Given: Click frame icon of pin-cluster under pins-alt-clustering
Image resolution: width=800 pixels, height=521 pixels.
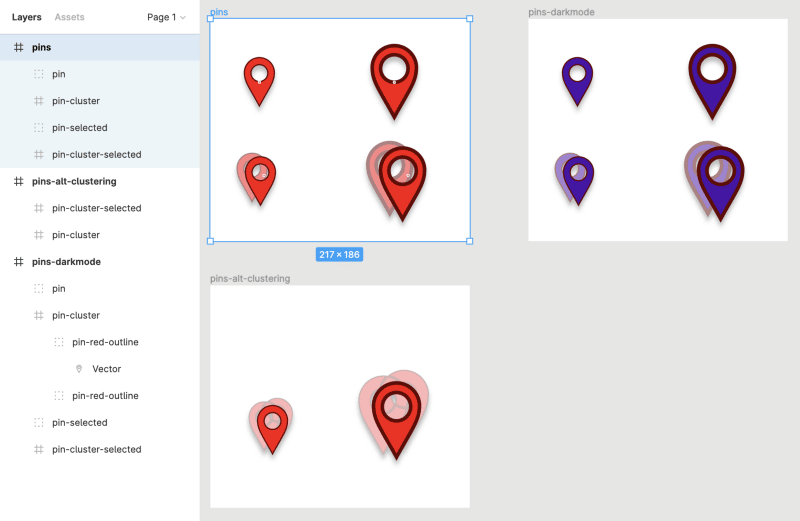Looking at the screenshot, I should click(39, 235).
